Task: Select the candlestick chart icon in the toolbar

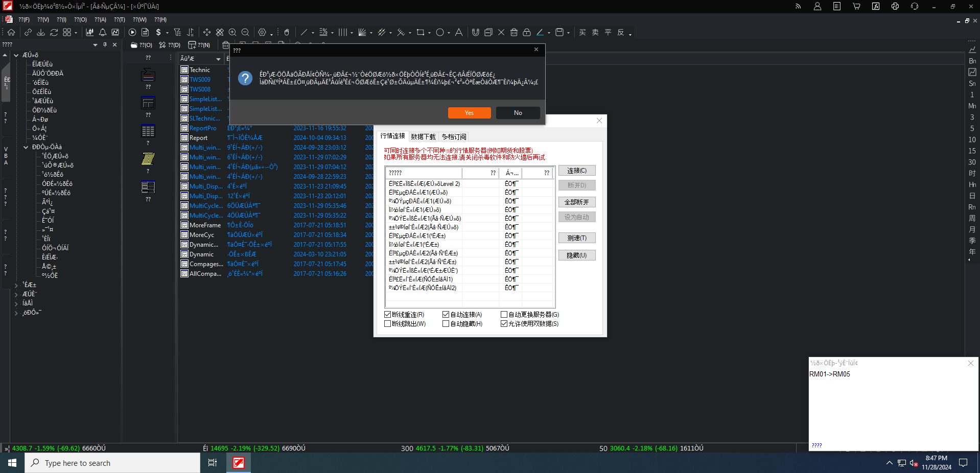Action: pyautogui.click(x=90, y=32)
